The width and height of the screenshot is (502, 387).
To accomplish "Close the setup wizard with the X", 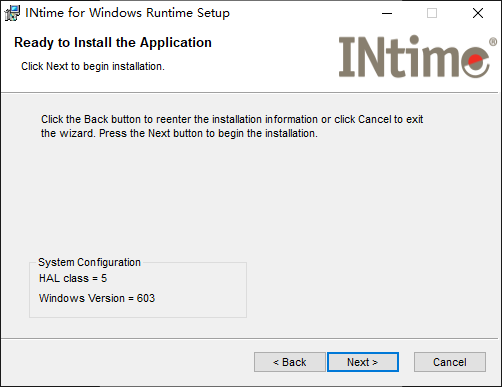I will tap(478, 13).
